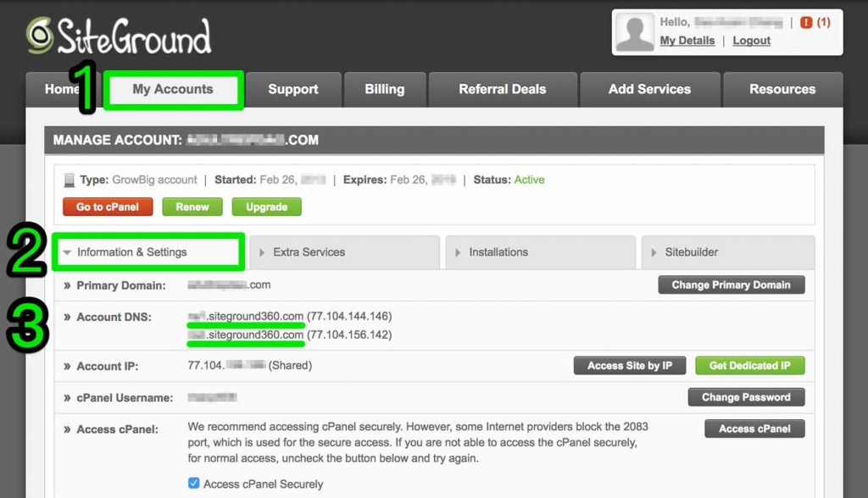Click the green Renew button

tap(192, 207)
